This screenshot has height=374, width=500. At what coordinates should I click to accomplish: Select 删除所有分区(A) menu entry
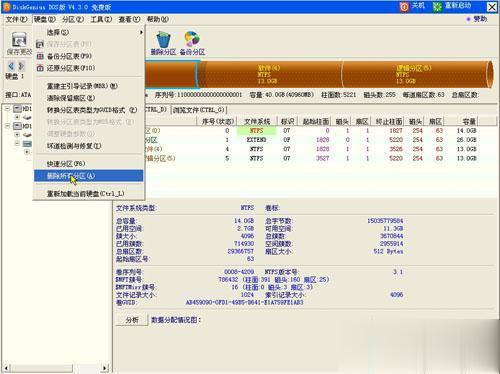pos(89,176)
